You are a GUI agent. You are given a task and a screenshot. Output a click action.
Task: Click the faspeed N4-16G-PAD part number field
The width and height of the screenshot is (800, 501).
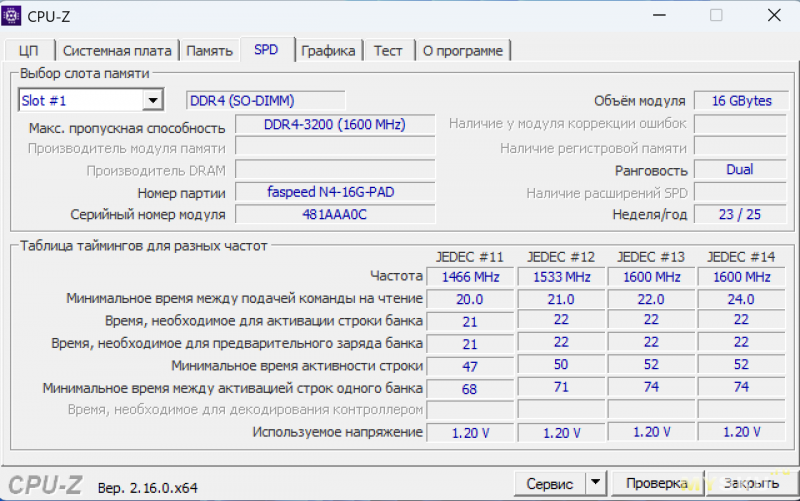(x=335, y=192)
